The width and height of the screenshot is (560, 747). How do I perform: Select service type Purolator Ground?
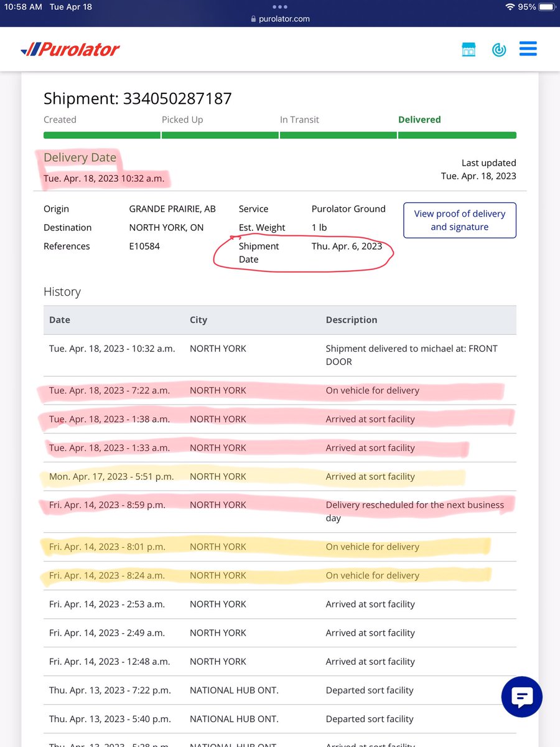[348, 209]
